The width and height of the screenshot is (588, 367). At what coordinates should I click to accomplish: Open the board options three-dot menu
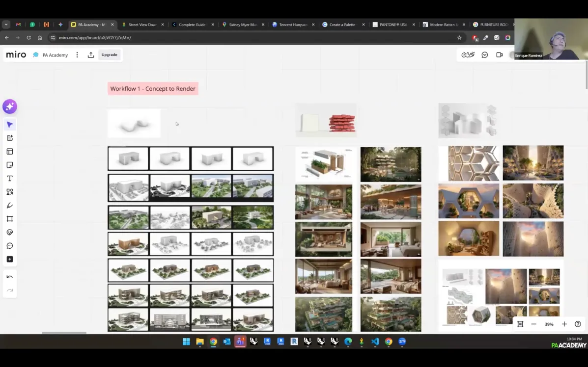77,55
